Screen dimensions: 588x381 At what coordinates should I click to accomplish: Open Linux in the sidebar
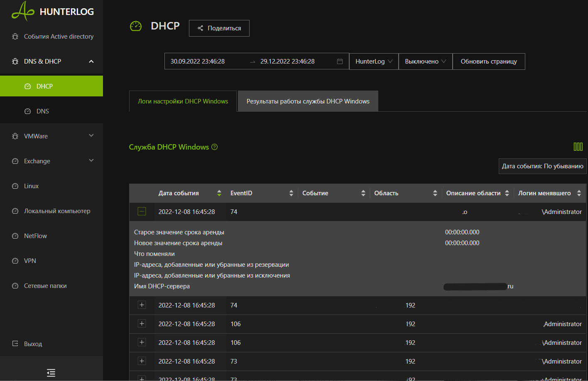coord(51,186)
